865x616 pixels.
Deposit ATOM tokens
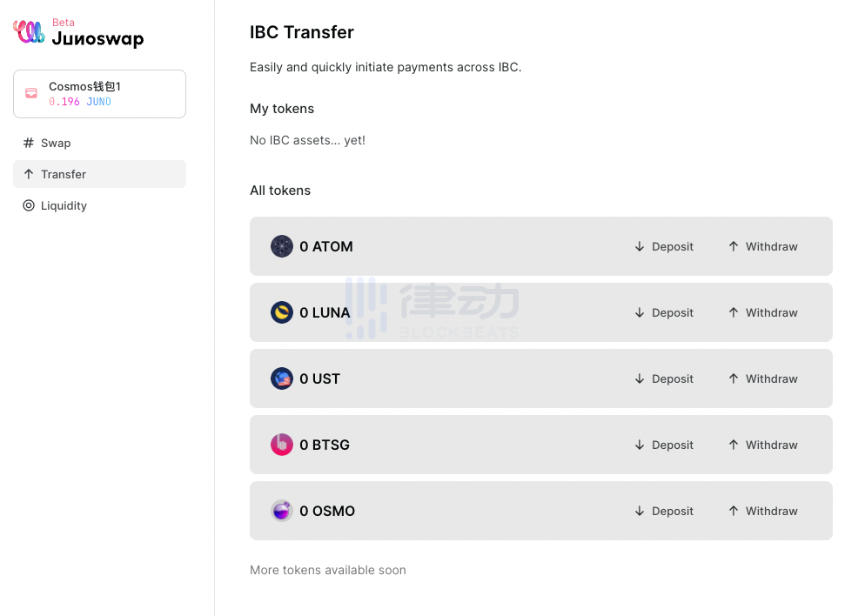[x=664, y=246]
